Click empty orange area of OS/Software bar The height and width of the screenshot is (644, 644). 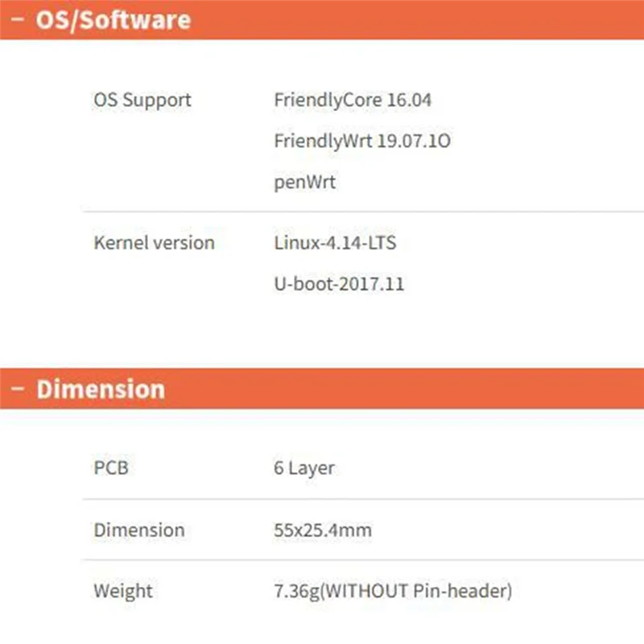click(x=419, y=19)
